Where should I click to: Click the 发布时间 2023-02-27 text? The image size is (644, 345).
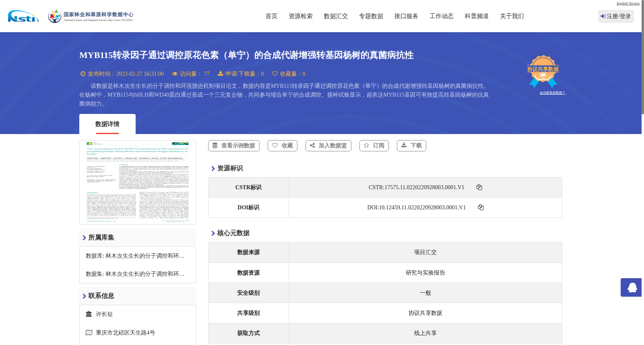(x=126, y=74)
